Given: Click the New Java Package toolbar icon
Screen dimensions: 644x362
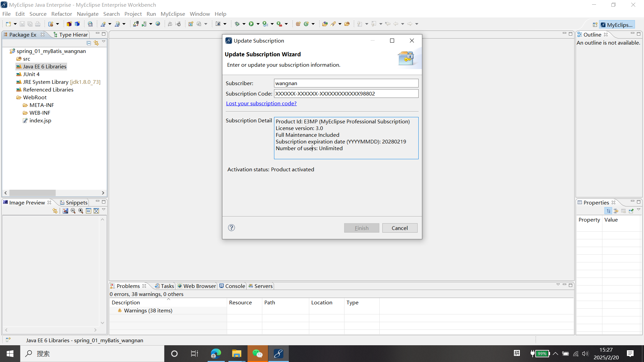Looking at the screenshot, I should [x=298, y=24].
